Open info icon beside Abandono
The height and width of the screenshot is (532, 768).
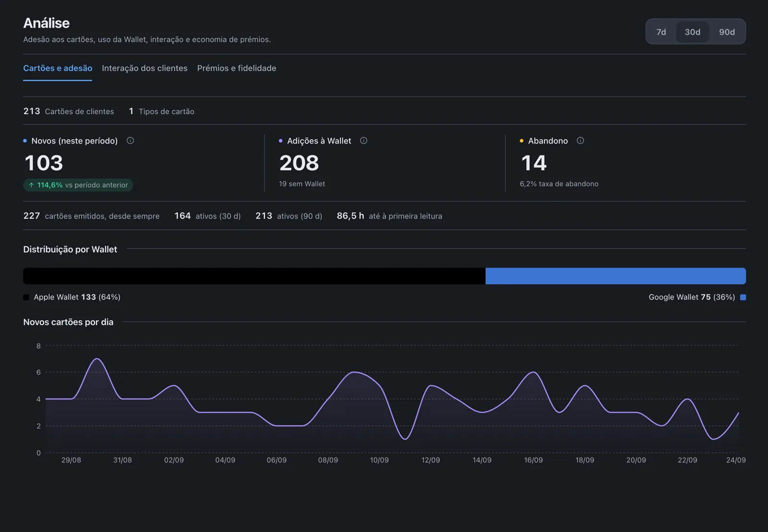pyautogui.click(x=580, y=141)
